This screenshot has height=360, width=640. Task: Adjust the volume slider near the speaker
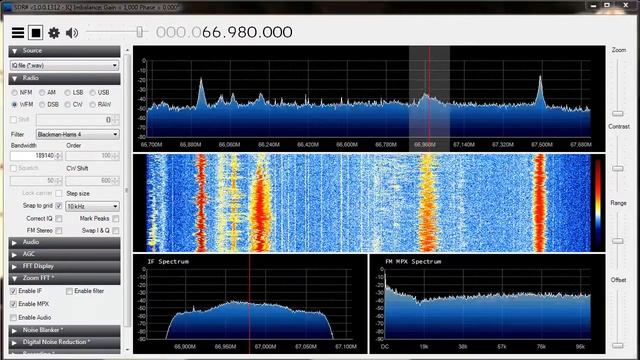[x=140, y=32]
